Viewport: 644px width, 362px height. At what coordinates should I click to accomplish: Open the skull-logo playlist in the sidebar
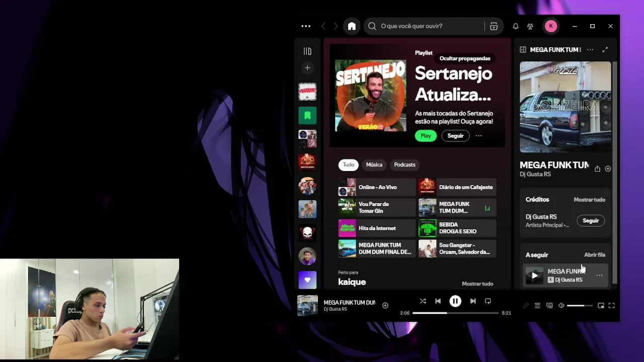coord(307,233)
